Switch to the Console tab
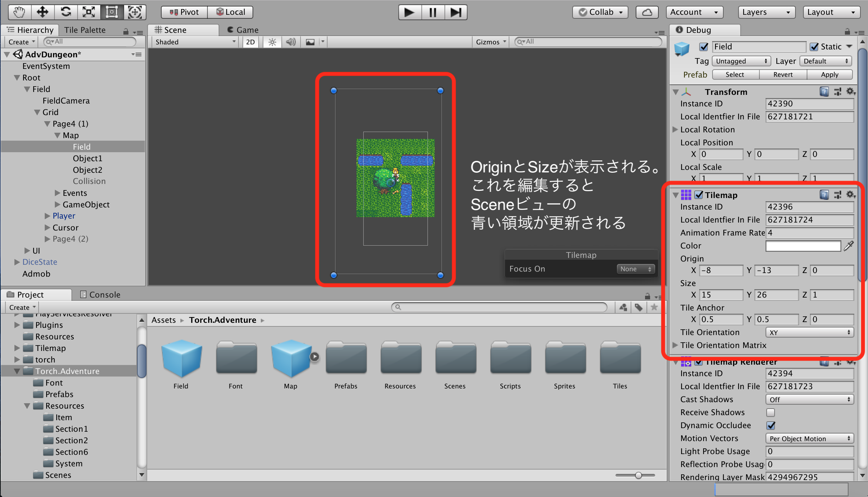 click(100, 295)
